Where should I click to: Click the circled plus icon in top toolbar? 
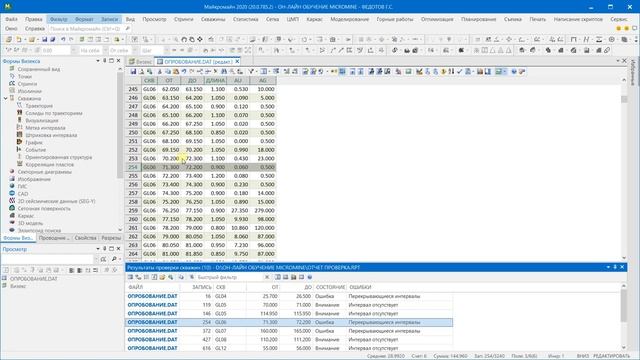[x=611, y=40]
